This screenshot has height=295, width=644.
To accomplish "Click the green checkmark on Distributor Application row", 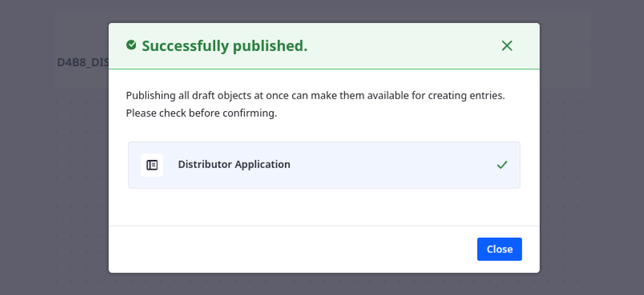I will [502, 165].
